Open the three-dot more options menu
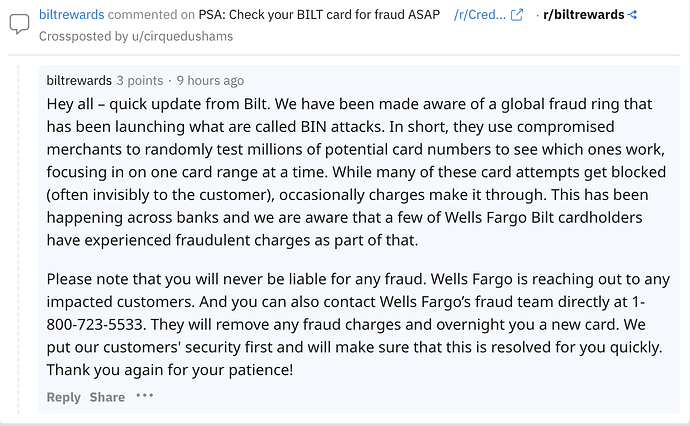The width and height of the screenshot is (690, 426). [144, 396]
